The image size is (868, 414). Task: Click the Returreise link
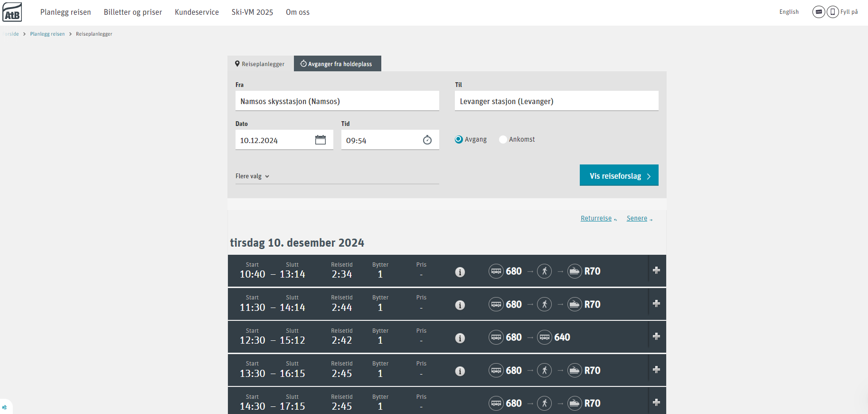click(596, 218)
